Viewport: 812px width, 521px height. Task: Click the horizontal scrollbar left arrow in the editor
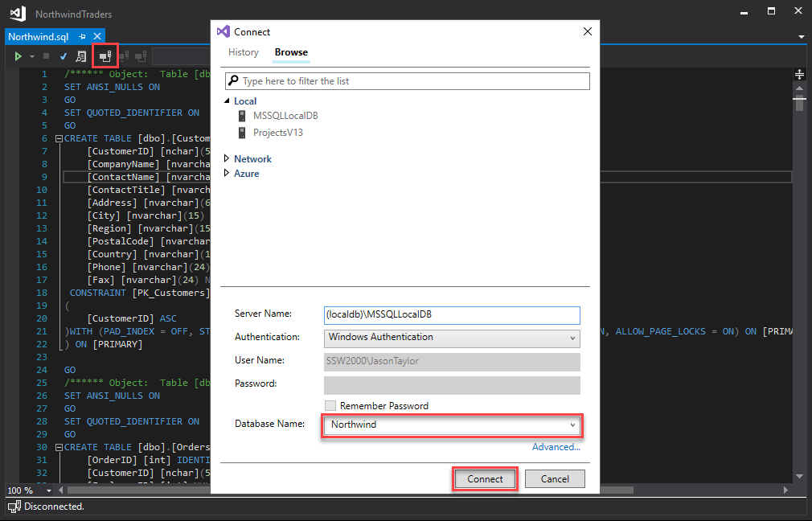point(60,490)
